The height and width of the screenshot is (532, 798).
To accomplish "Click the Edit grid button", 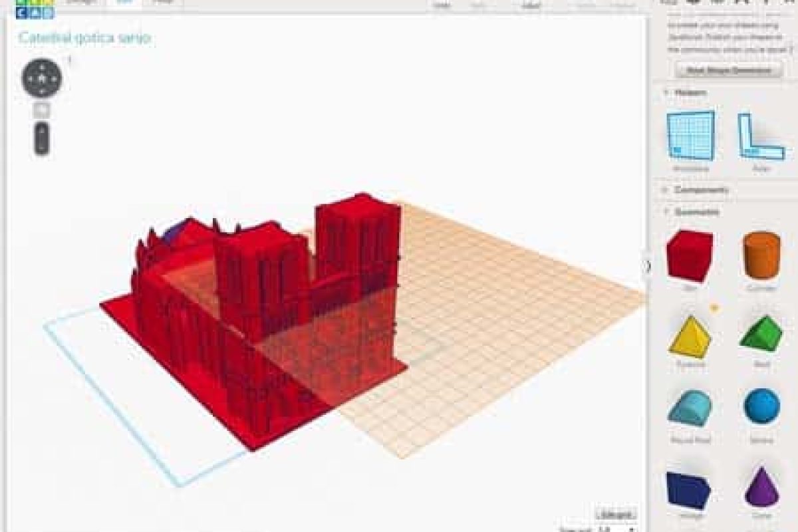I will (616, 514).
